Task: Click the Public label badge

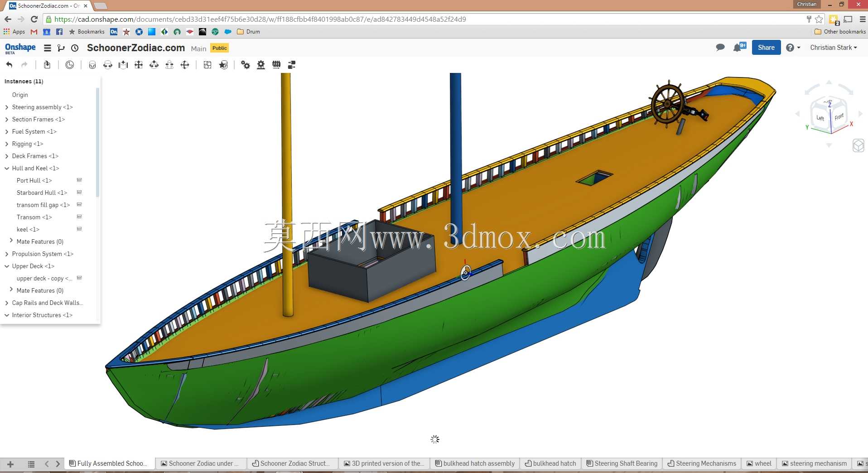Action: (x=220, y=48)
